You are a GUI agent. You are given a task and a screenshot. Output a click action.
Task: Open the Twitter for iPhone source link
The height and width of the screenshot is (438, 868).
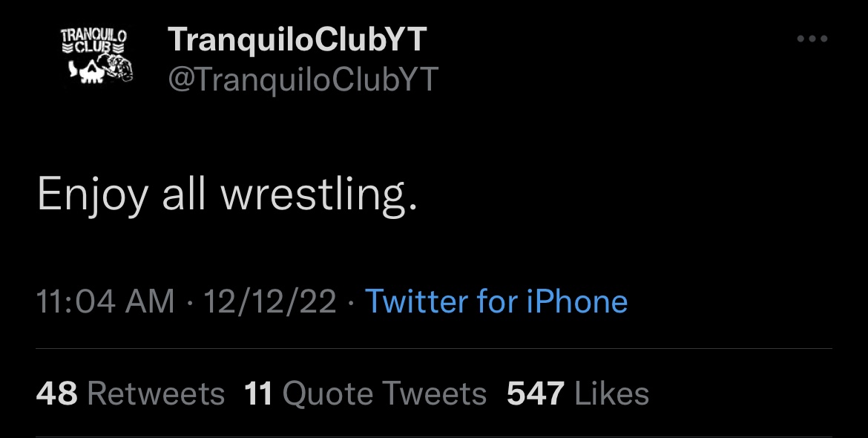(x=496, y=302)
